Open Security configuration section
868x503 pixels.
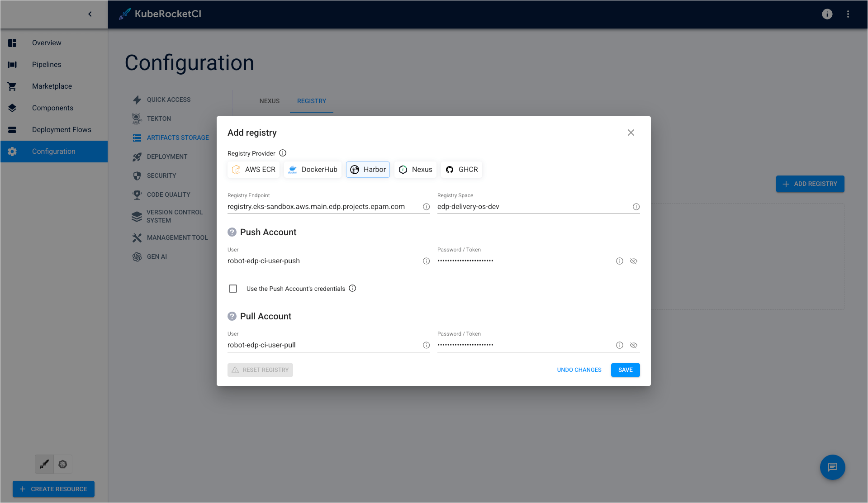click(x=154, y=176)
